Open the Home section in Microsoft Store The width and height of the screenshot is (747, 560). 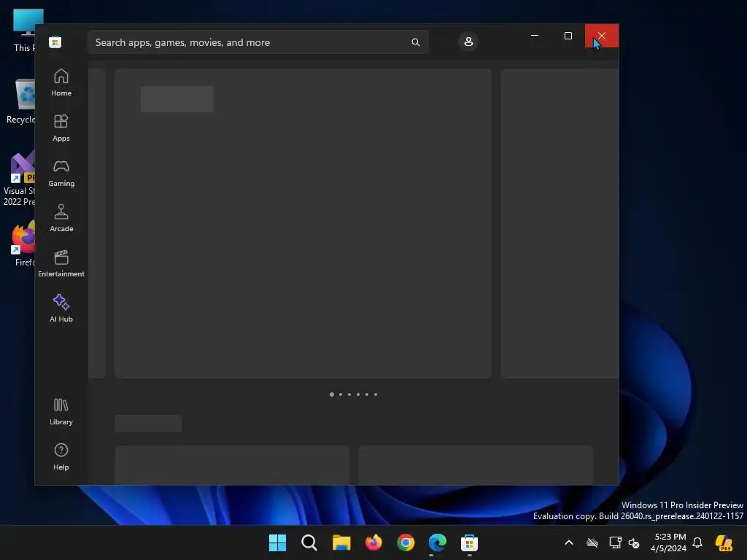[x=61, y=82]
